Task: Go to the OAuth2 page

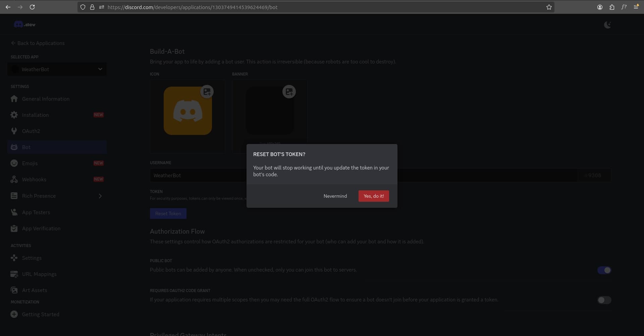Action: coord(57,131)
